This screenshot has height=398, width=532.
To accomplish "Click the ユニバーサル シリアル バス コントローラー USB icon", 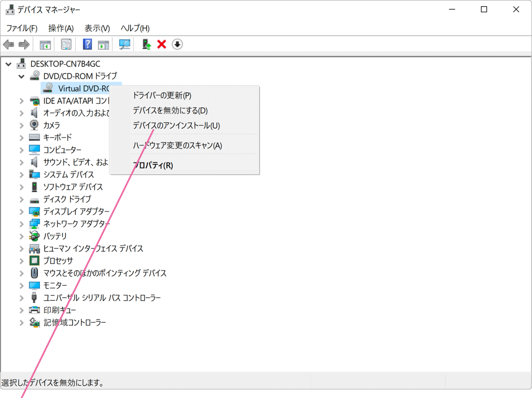I will [34, 297].
